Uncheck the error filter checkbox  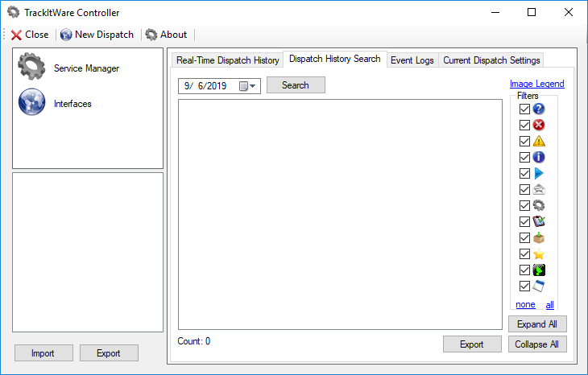pos(524,125)
